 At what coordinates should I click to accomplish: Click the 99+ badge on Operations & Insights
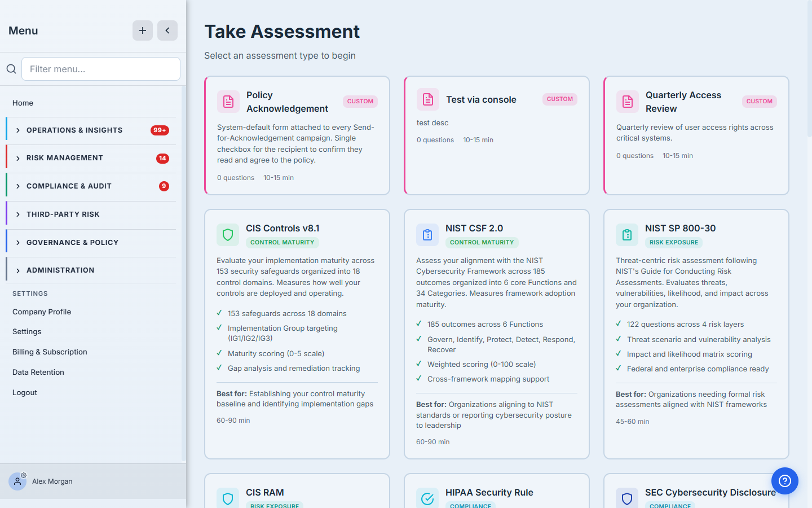point(160,130)
